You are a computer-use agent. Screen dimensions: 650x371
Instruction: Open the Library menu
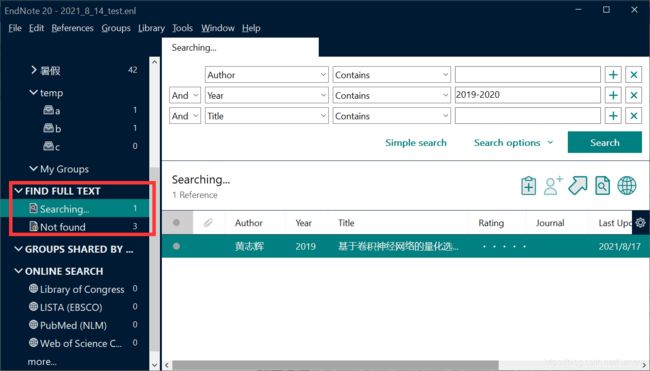pyautogui.click(x=151, y=28)
